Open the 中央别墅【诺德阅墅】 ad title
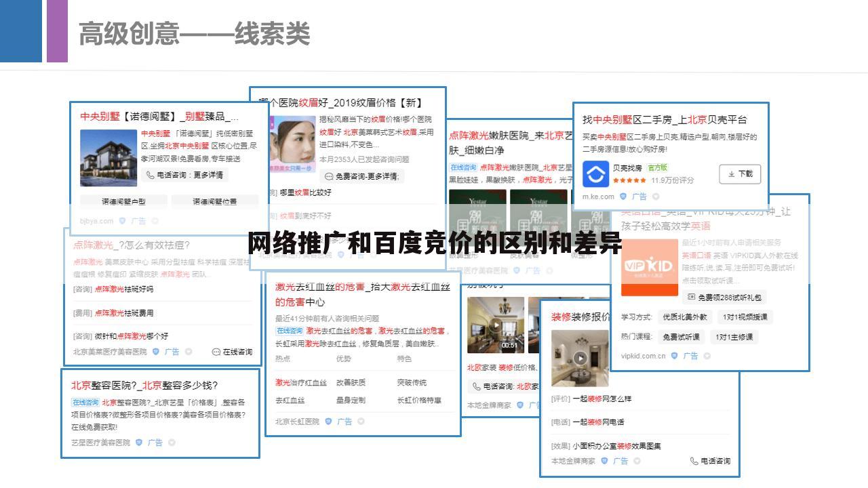Image resolution: width=868 pixels, height=488 pixels. [x=159, y=117]
